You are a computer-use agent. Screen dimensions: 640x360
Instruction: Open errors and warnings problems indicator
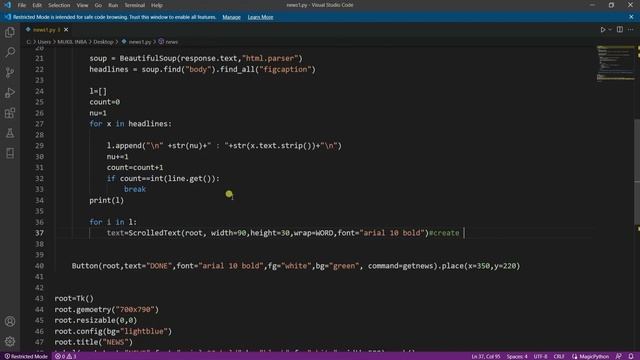66,356
